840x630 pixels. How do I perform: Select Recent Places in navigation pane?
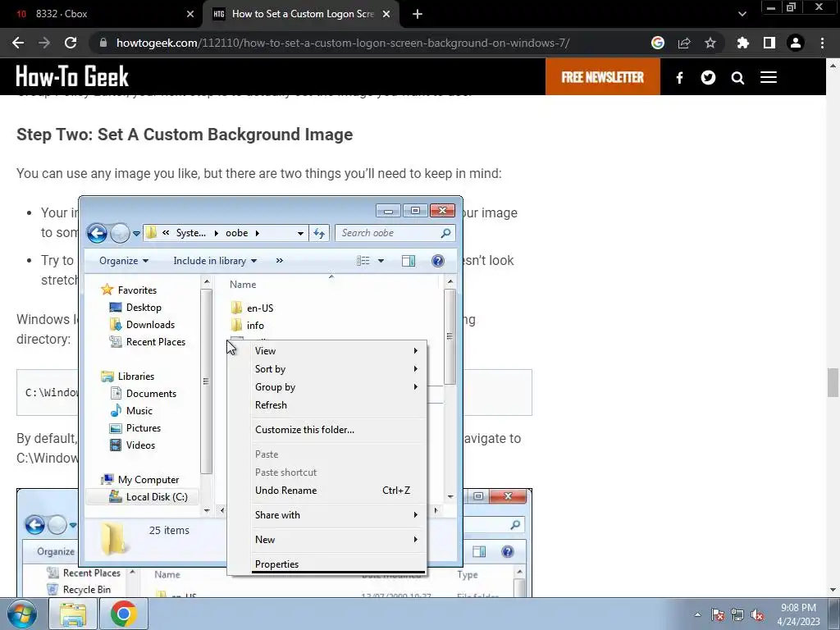[x=148, y=342]
